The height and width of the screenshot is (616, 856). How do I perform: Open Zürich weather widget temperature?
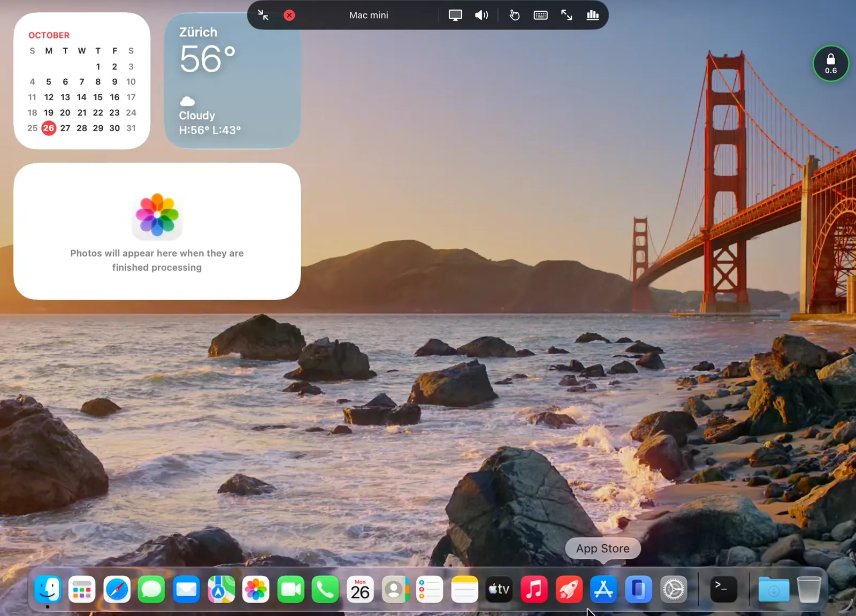[x=208, y=59]
